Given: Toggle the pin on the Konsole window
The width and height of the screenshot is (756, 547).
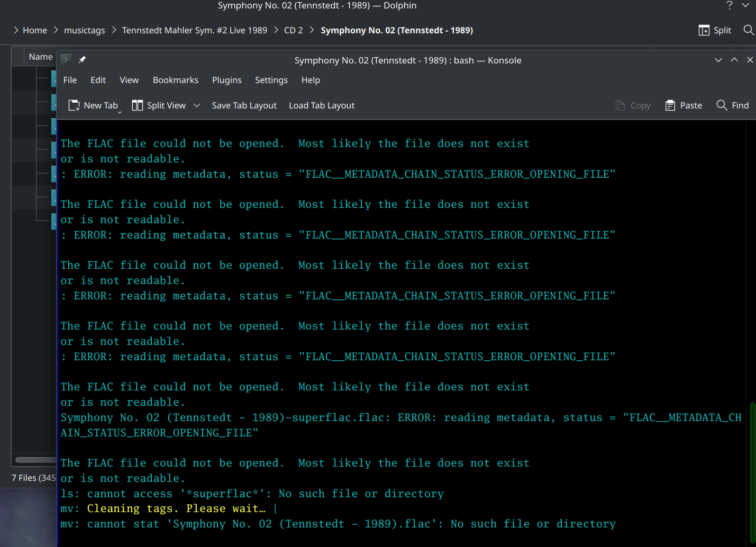Looking at the screenshot, I should pos(83,59).
